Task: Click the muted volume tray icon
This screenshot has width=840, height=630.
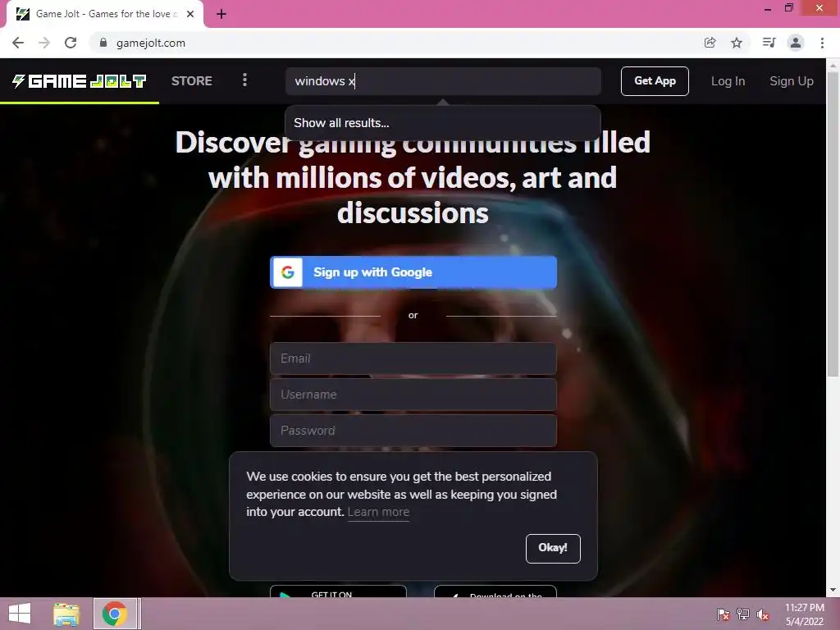Action: coord(763,614)
